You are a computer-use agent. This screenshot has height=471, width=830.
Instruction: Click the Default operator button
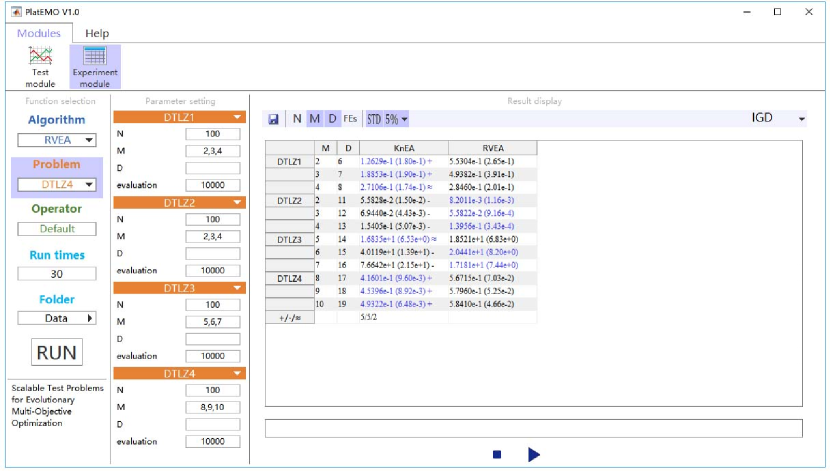56,229
